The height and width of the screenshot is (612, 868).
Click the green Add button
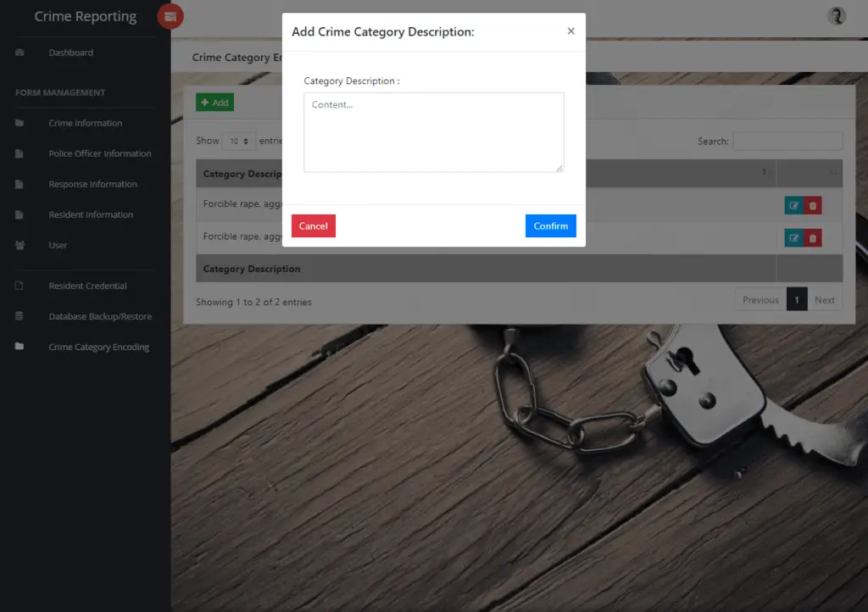pos(214,102)
